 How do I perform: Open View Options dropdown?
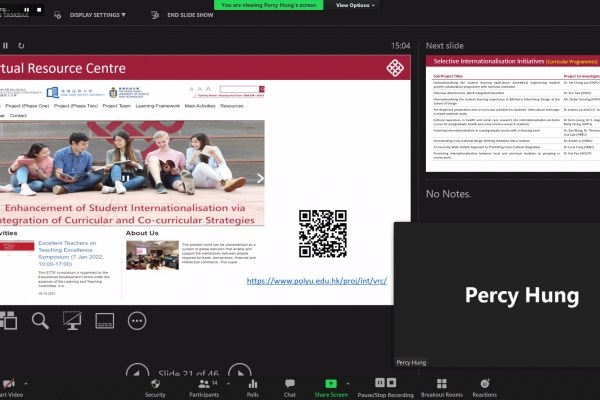[355, 5]
